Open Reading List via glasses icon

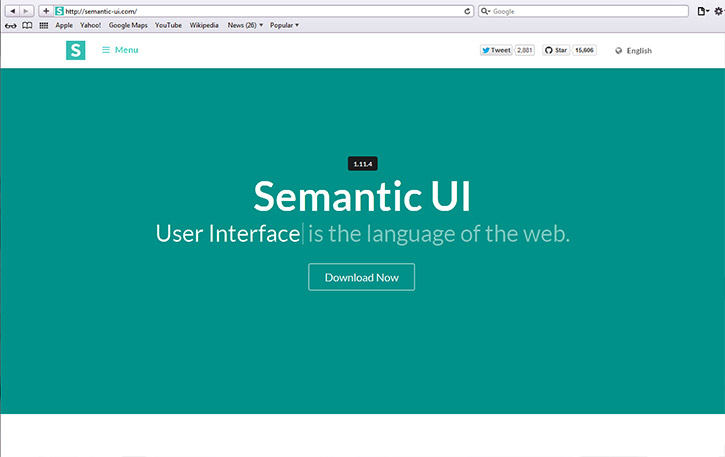11,25
